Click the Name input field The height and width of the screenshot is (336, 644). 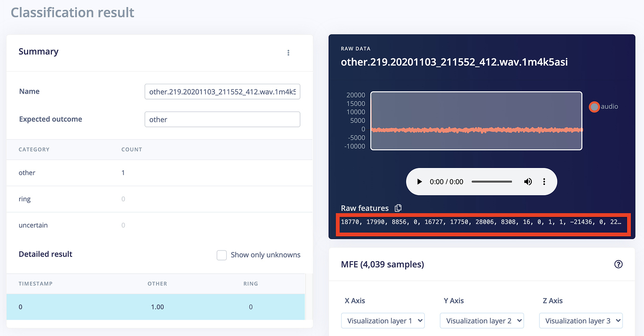[222, 92]
